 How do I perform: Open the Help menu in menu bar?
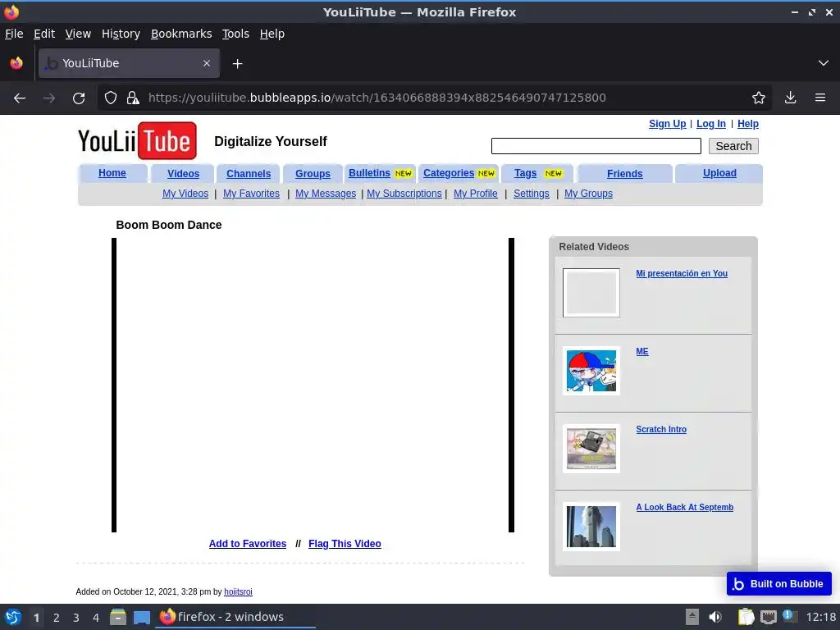coord(272,34)
